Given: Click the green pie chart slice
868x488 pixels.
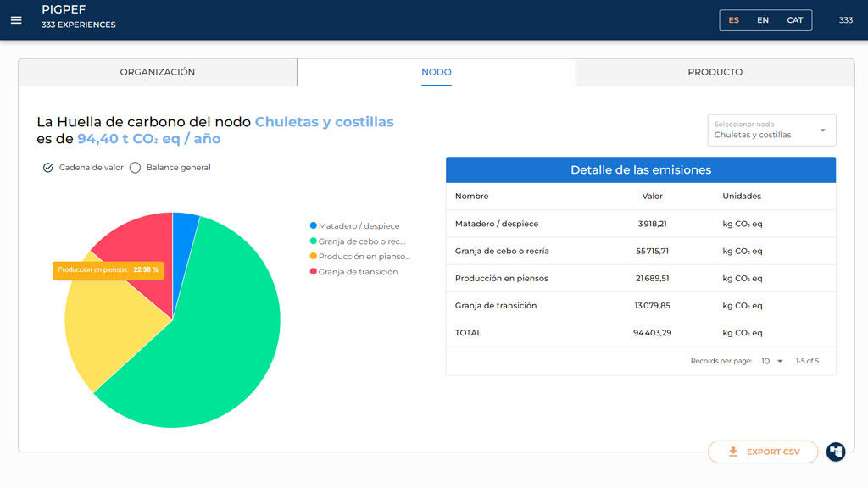Looking at the screenshot, I should (212, 339).
